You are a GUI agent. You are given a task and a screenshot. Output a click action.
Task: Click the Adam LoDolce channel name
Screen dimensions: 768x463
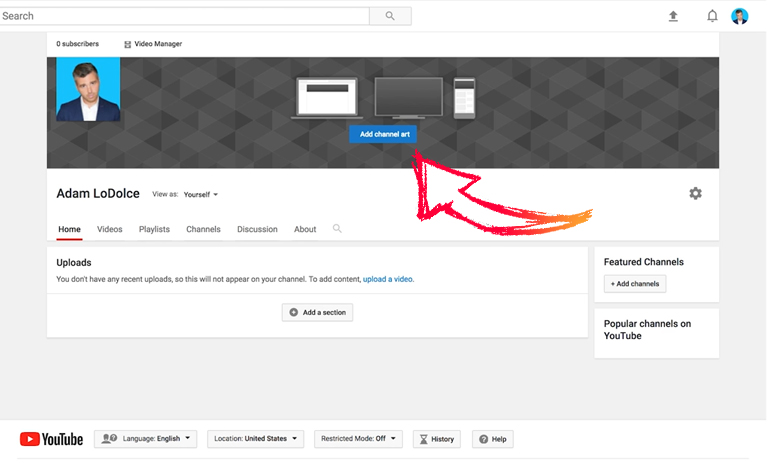[x=98, y=194]
